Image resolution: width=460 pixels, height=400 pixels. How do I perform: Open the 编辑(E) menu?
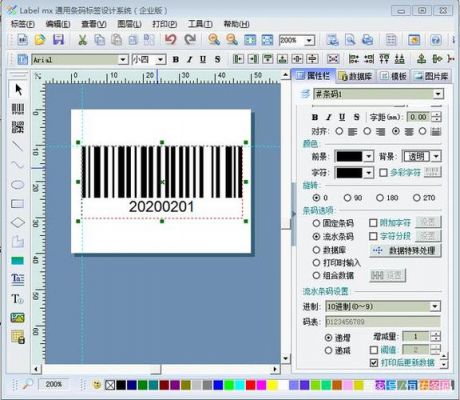pos(58,24)
